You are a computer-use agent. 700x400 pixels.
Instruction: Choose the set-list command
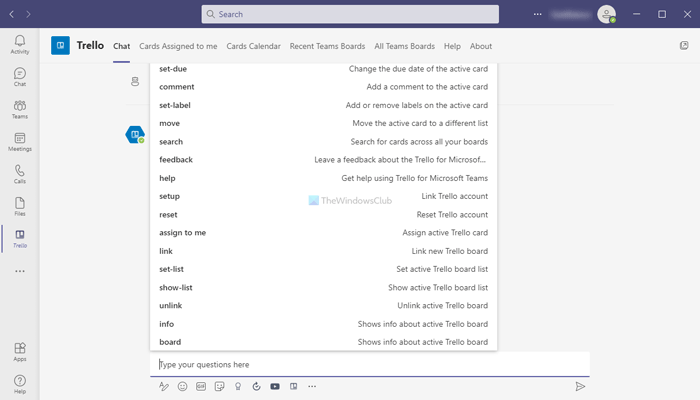(324, 269)
